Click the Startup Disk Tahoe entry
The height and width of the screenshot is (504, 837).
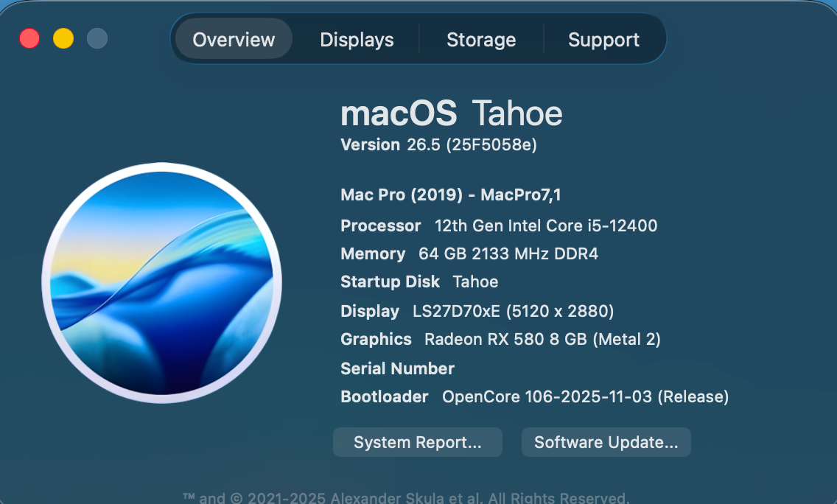click(x=419, y=282)
